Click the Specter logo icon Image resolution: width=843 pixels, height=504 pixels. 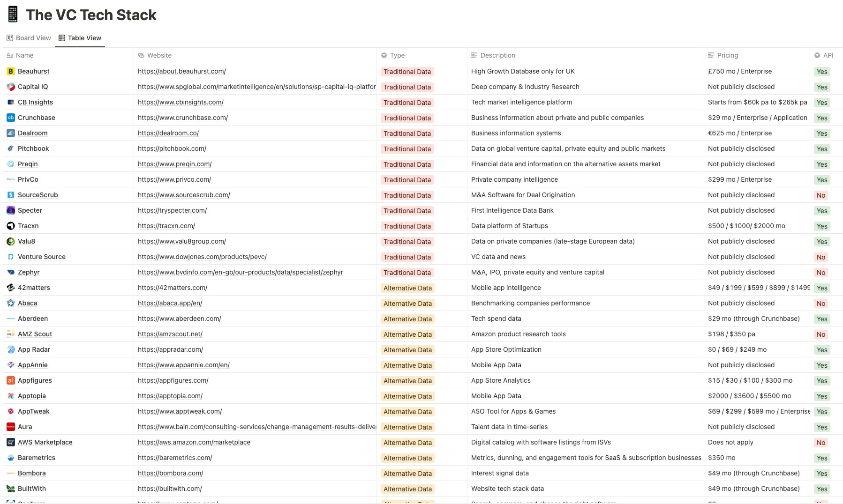pos(10,210)
